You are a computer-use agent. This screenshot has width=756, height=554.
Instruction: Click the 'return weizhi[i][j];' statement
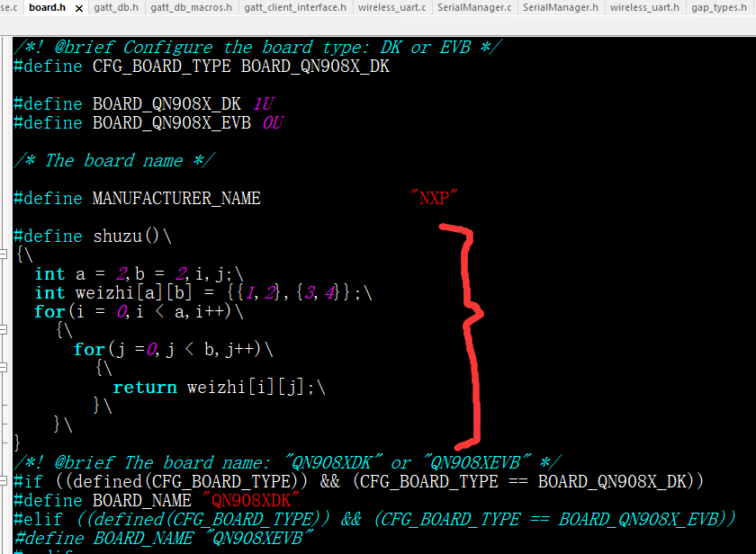[219, 387]
